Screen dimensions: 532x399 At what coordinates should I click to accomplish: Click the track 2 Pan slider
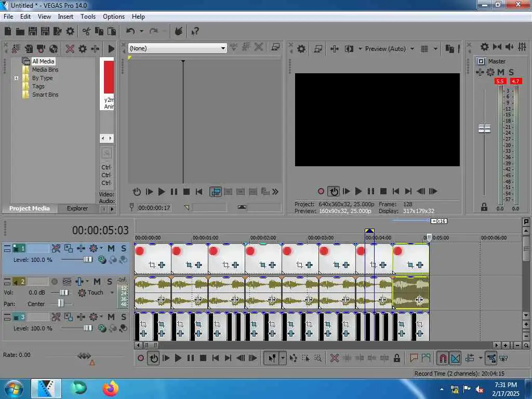click(60, 303)
